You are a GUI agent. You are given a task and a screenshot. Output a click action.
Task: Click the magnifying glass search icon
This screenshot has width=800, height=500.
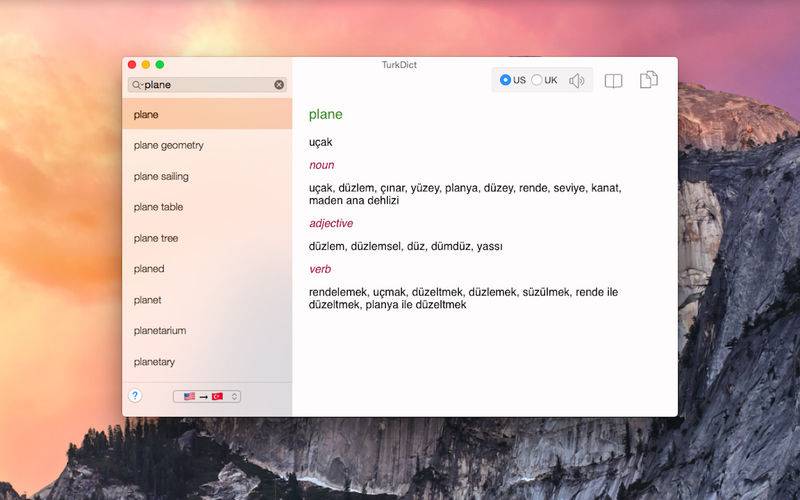(x=136, y=85)
